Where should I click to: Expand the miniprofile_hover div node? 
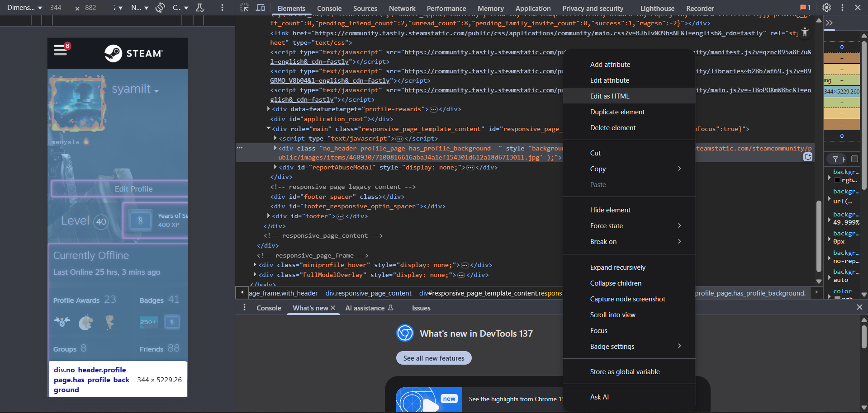tap(255, 265)
